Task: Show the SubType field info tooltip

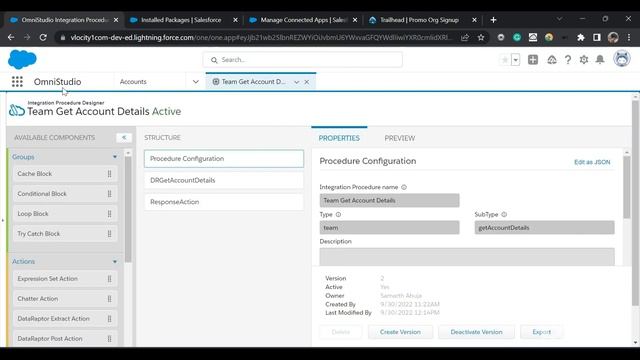Action: point(504,215)
